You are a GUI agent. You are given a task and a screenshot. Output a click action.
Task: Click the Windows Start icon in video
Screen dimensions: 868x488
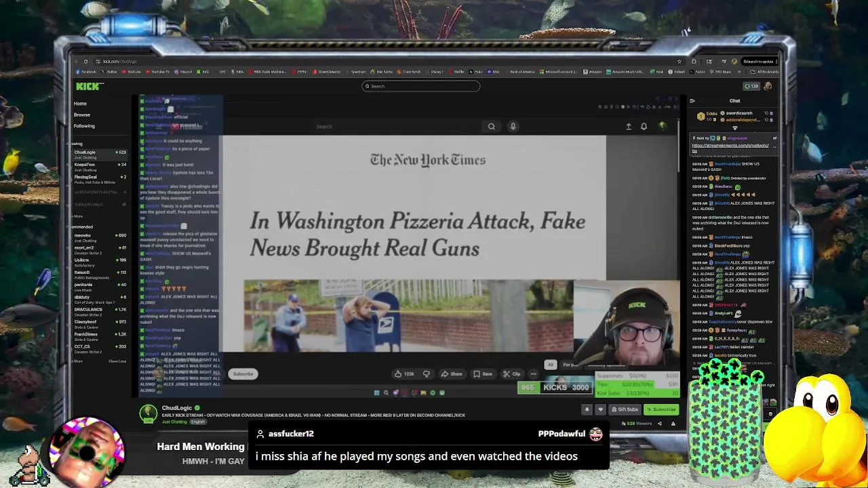[376, 392]
